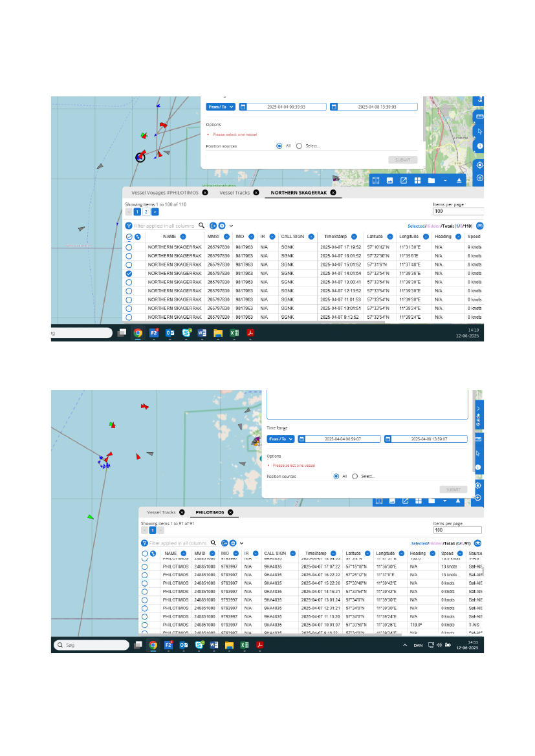
Task: Switch to the Vessel Voyages #PHILOTIMOS tab
Action: click(x=164, y=193)
